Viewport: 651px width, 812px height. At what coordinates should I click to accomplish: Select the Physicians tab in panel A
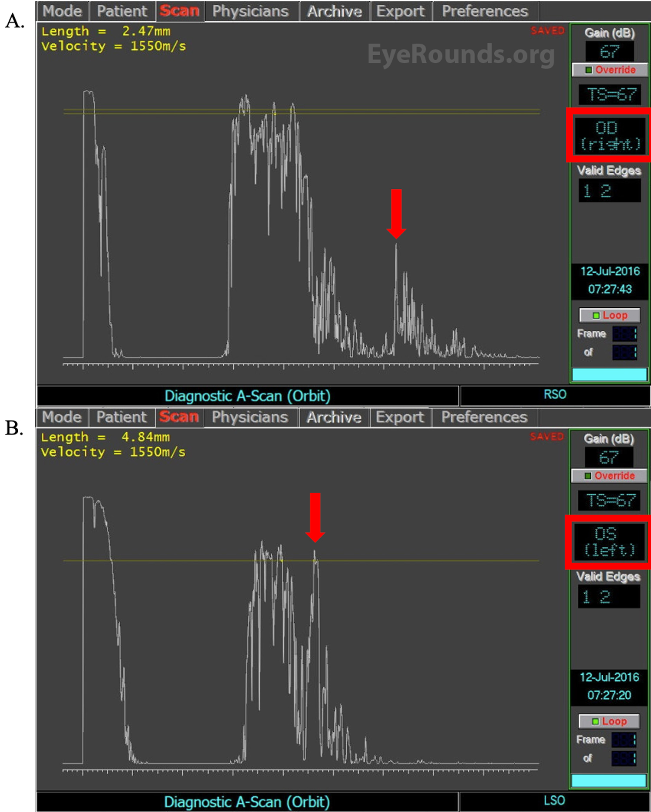pos(250,11)
